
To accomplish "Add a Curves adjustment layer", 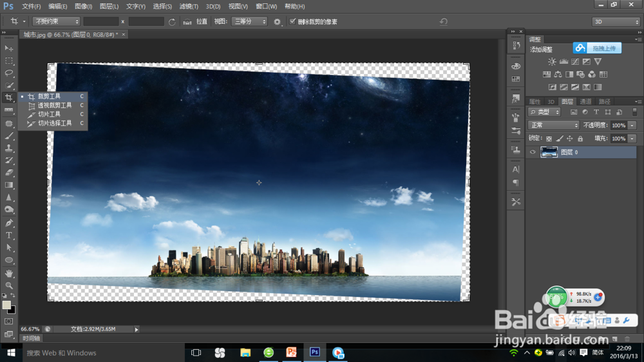I will click(x=575, y=62).
